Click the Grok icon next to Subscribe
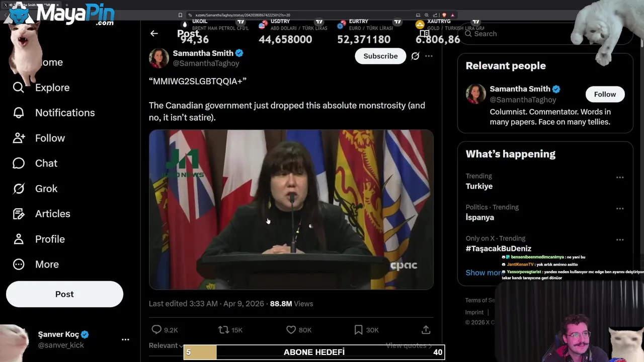Image resolution: width=644 pixels, height=362 pixels. 415,56
